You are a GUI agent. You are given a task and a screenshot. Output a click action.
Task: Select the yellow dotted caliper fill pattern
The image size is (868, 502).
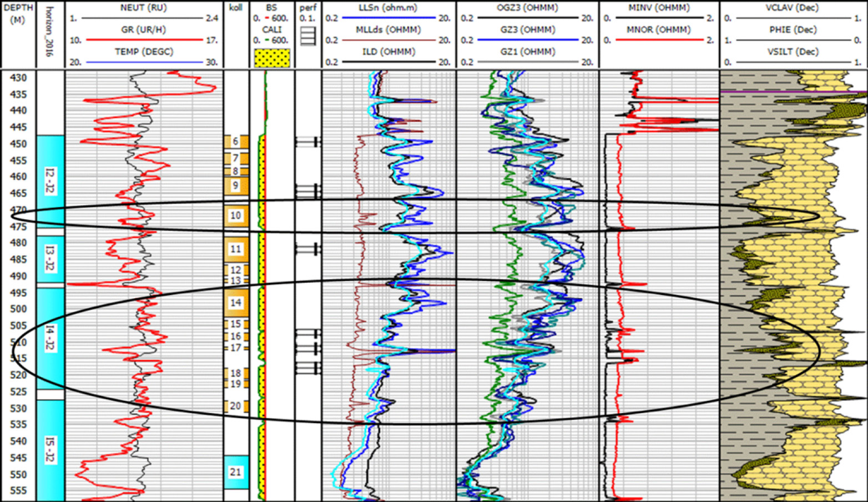[x=271, y=58]
